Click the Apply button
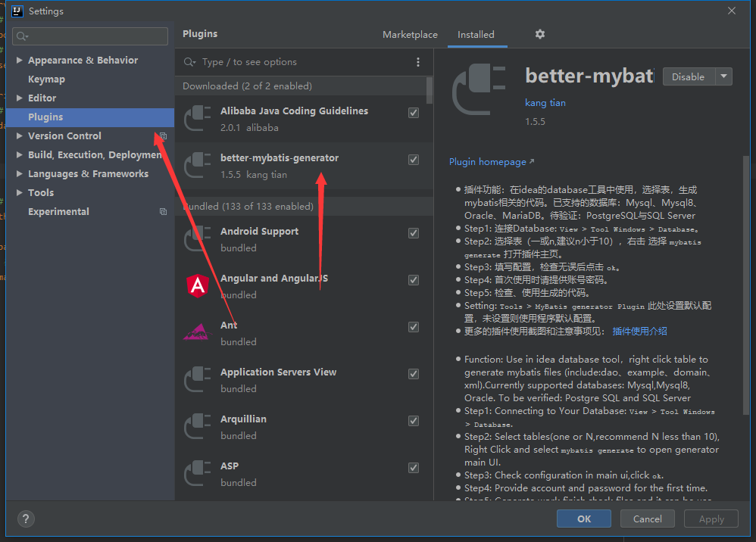 click(711, 519)
